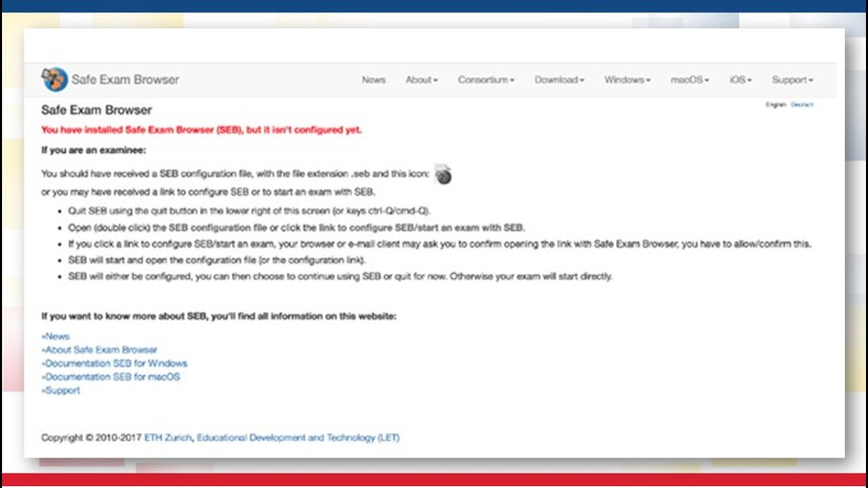868x488 pixels.
Task: Switch language to Deutsch
Action: [x=802, y=104]
